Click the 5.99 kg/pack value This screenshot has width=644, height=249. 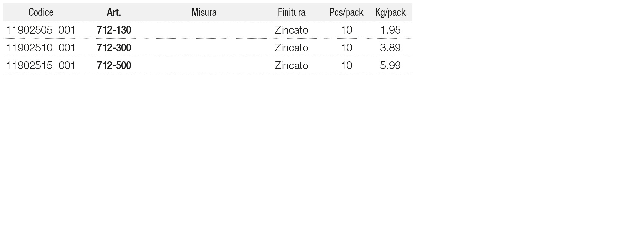[390, 65]
